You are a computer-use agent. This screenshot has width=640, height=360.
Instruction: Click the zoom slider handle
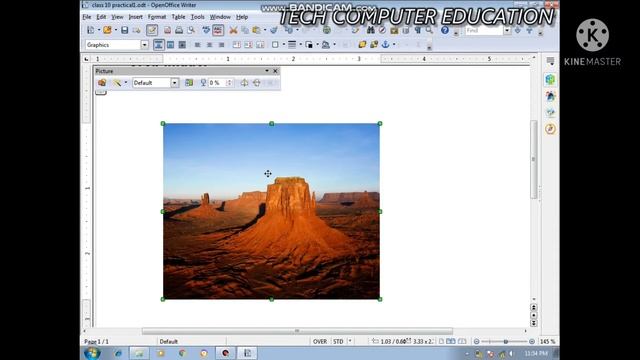(506, 341)
